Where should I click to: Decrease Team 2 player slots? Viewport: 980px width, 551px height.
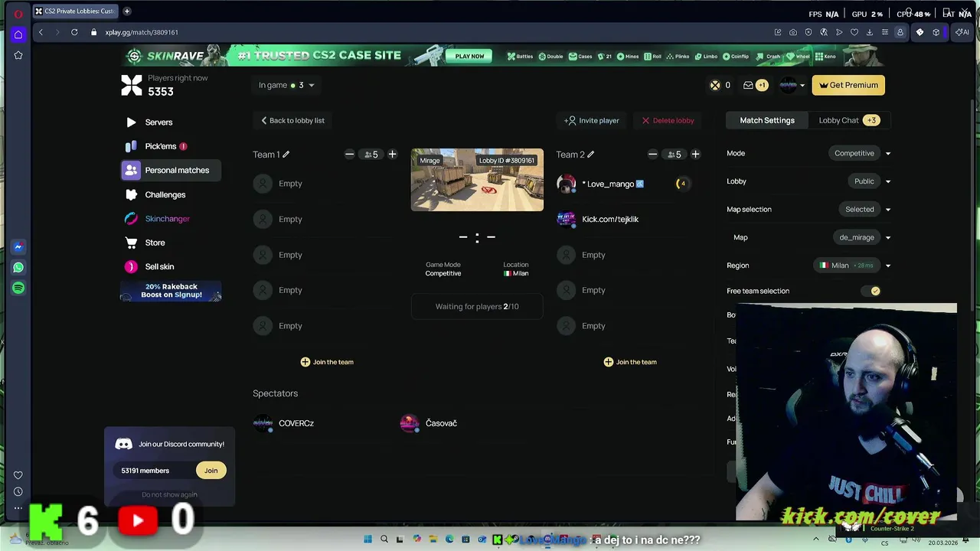click(x=652, y=155)
